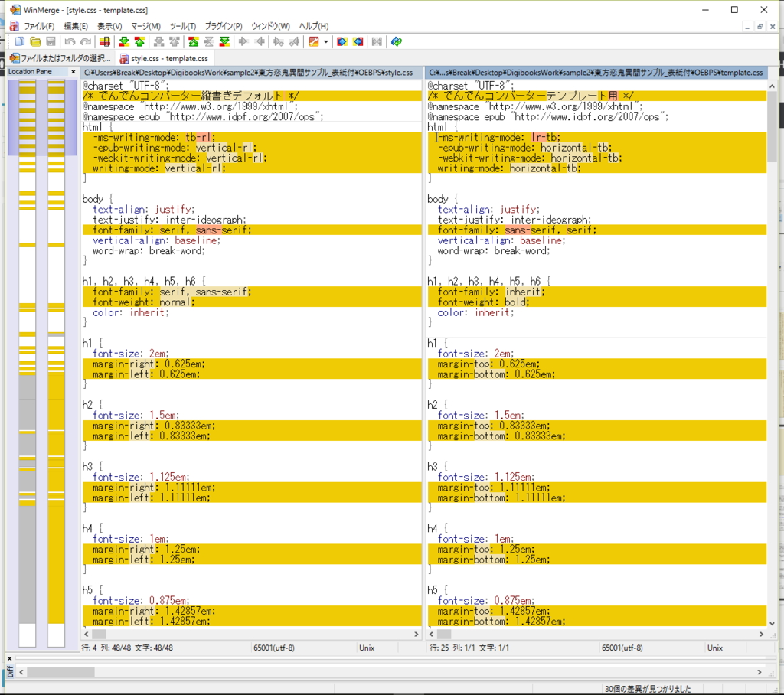Click the WinMerge menu bar document icon
784x695 pixels.
pos(14,26)
